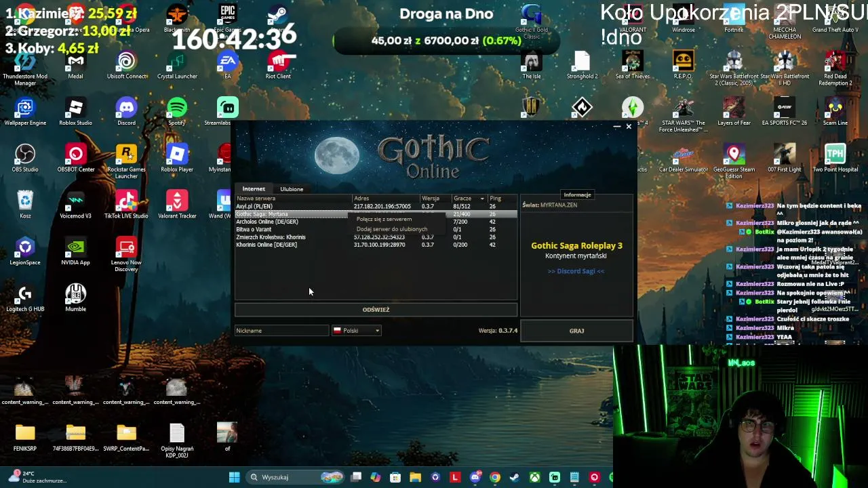Sort servers by the Adres column header
The width and height of the screenshot is (868, 488).
tap(386, 199)
